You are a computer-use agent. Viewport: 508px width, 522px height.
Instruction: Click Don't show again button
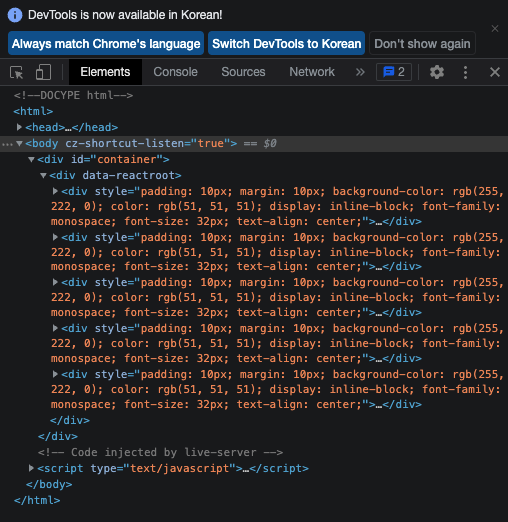[422, 43]
